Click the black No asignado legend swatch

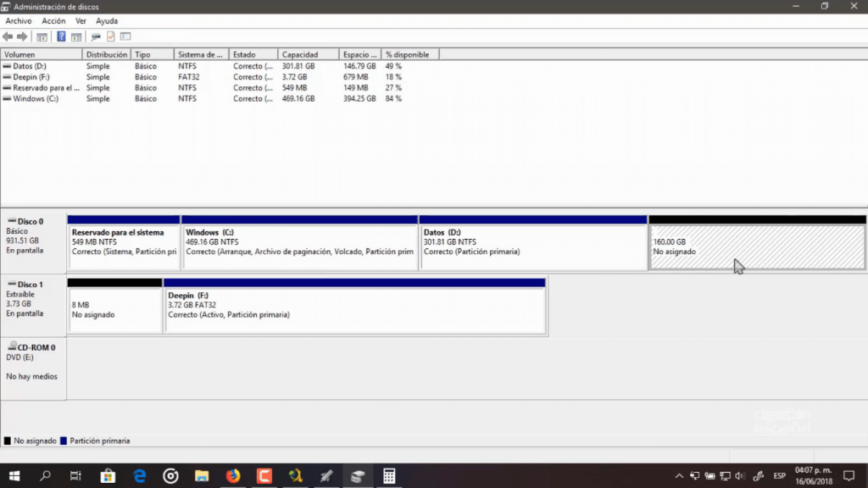tap(8, 441)
